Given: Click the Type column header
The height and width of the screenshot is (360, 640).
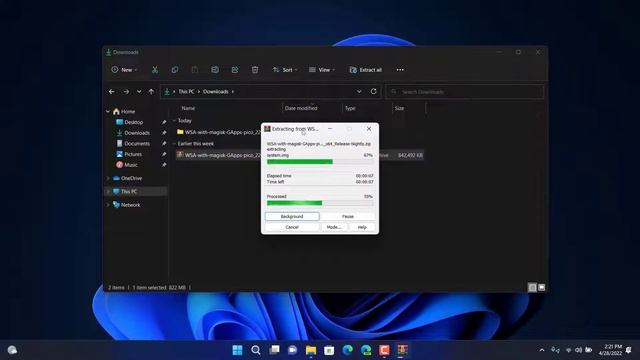Looking at the screenshot, I should pyautogui.click(x=350, y=108).
